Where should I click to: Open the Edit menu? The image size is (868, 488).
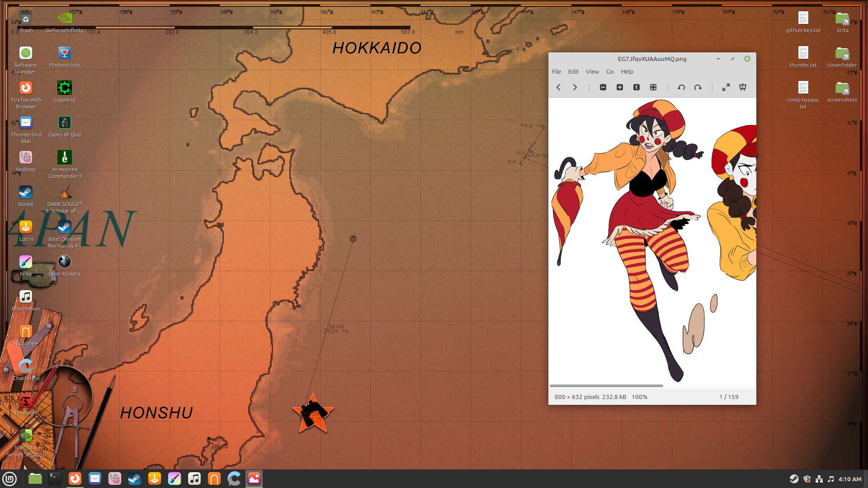pyautogui.click(x=573, y=71)
